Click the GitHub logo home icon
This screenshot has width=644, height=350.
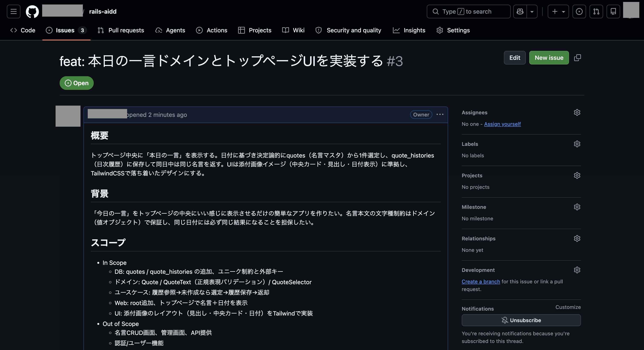(x=32, y=11)
